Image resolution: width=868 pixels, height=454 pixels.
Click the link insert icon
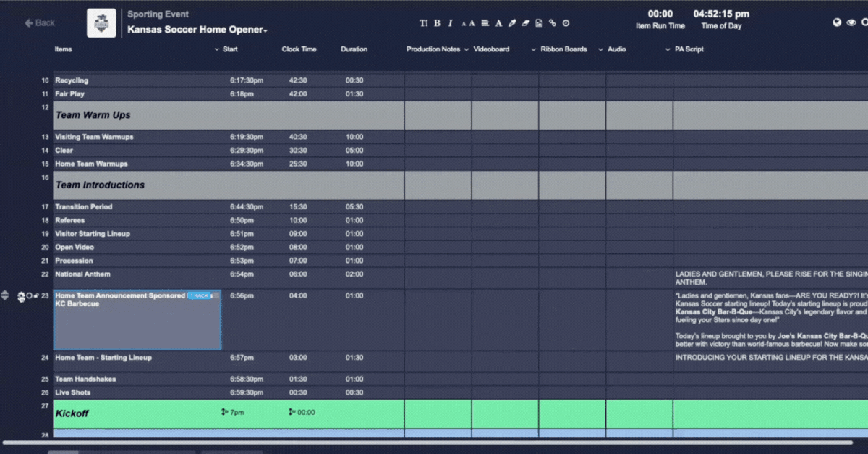[x=553, y=23]
